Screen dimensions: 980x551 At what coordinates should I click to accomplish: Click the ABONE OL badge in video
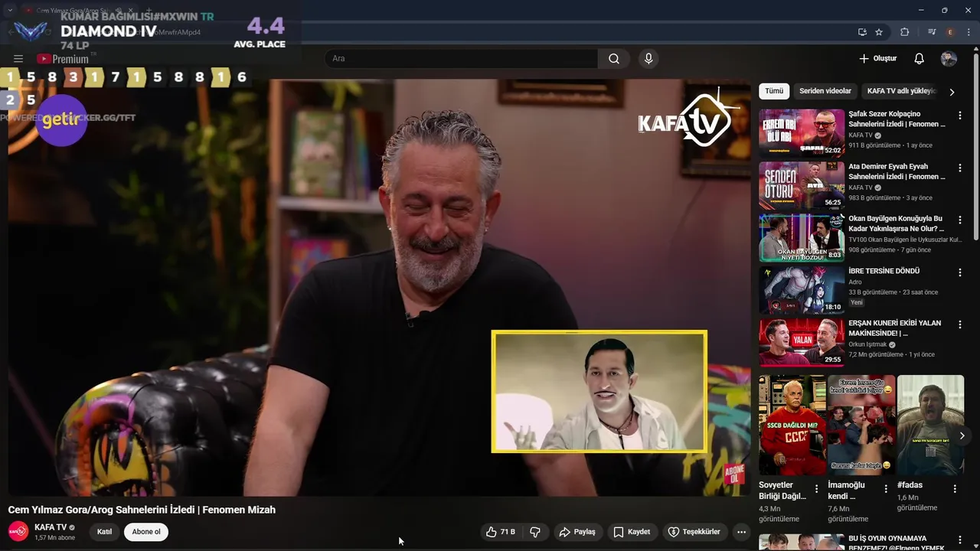(733, 474)
